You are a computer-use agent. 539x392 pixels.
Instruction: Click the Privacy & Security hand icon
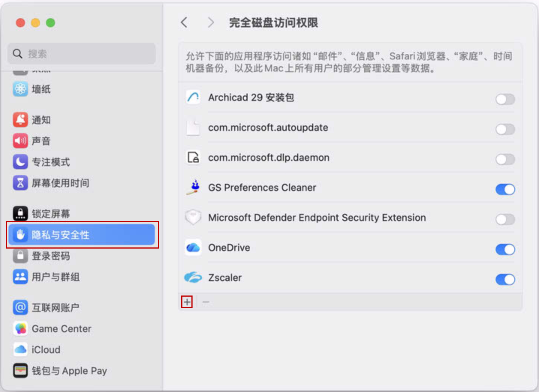(x=20, y=235)
